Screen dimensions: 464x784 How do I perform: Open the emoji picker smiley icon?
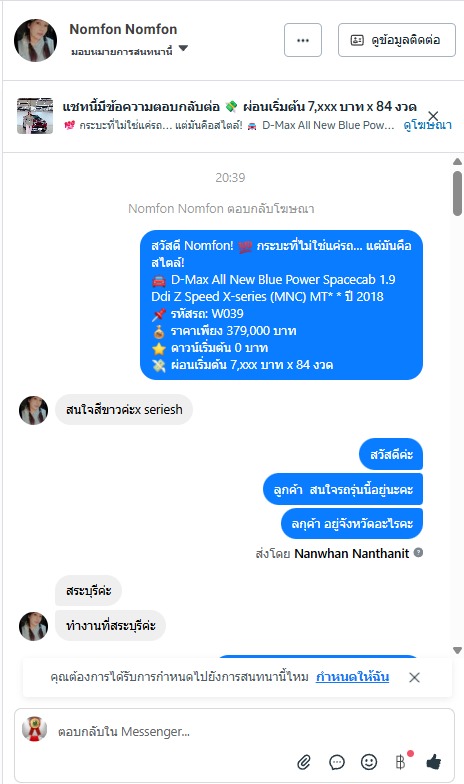pyautogui.click(x=369, y=762)
